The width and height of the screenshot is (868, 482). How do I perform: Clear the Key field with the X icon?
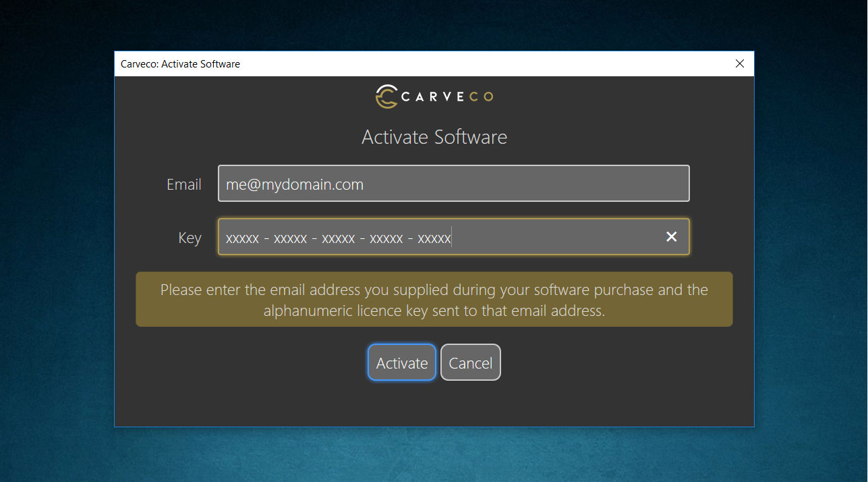point(671,236)
